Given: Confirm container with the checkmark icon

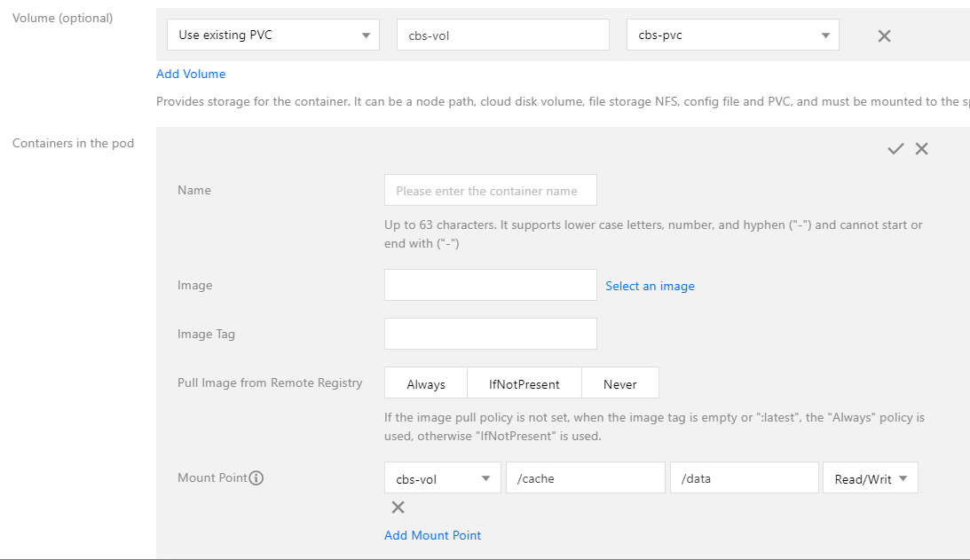Looking at the screenshot, I should click(x=895, y=149).
